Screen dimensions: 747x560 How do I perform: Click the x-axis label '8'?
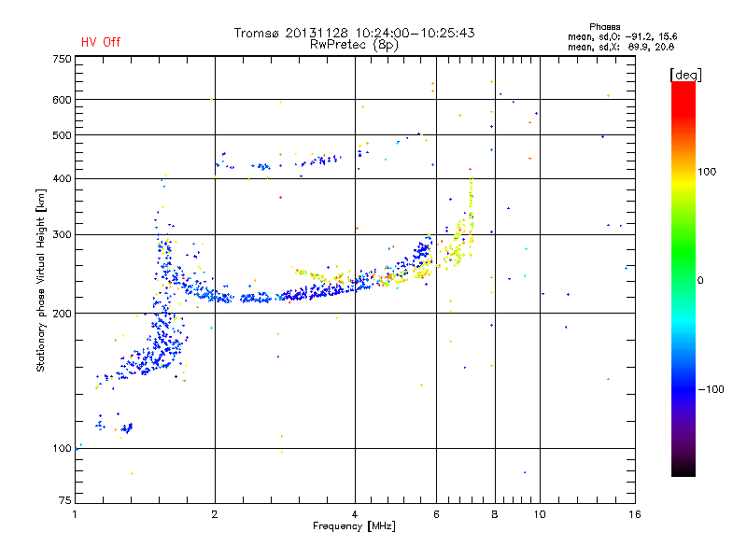point(495,514)
